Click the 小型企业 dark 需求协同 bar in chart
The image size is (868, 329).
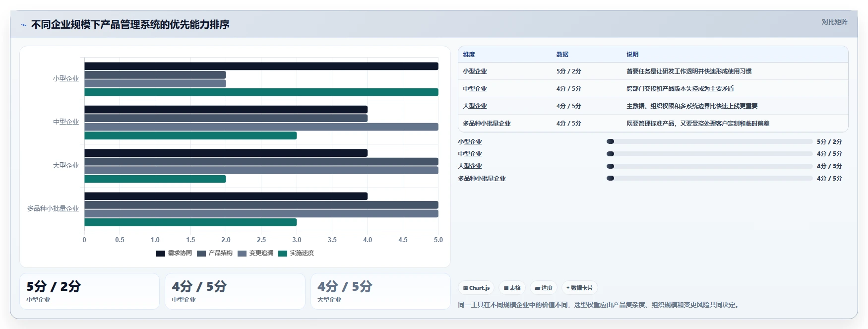click(261, 66)
